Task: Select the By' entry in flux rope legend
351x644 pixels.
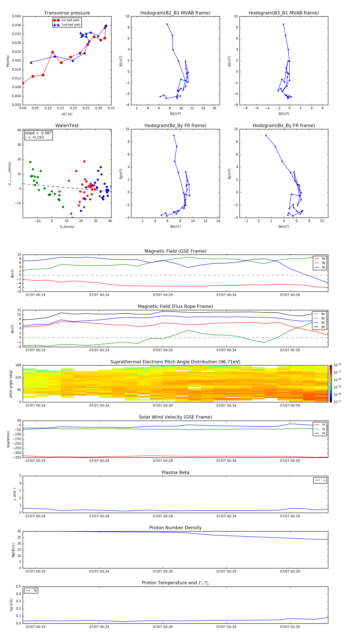Action: [x=320, y=318]
